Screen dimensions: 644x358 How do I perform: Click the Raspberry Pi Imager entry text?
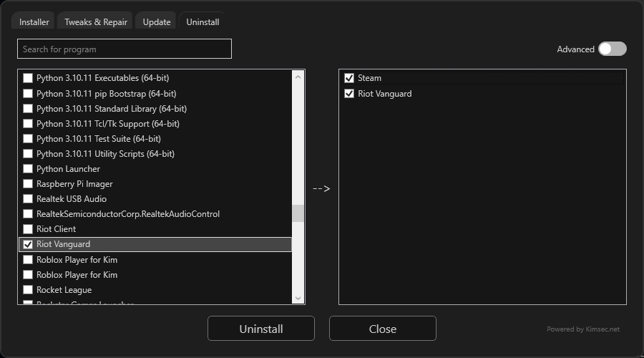point(74,184)
